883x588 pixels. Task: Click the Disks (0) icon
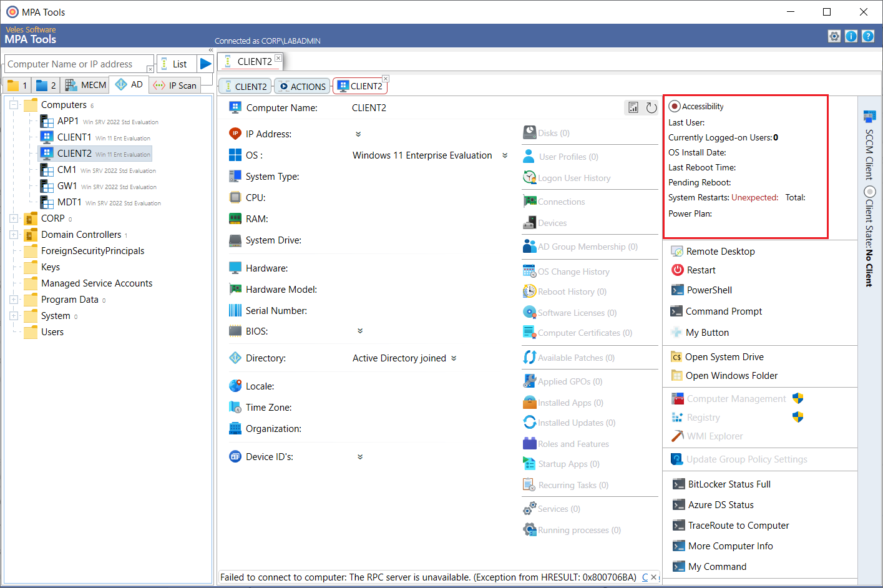pyautogui.click(x=529, y=132)
